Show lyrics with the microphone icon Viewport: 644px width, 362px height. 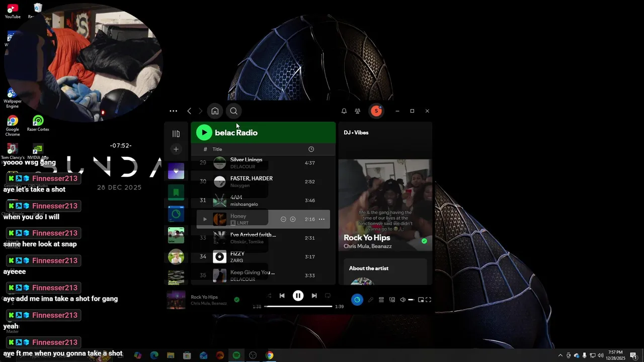click(x=371, y=300)
